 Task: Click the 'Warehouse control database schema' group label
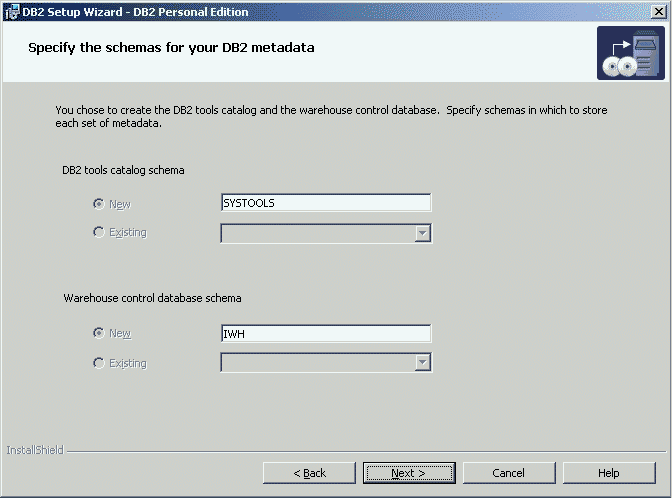point(152,298)
